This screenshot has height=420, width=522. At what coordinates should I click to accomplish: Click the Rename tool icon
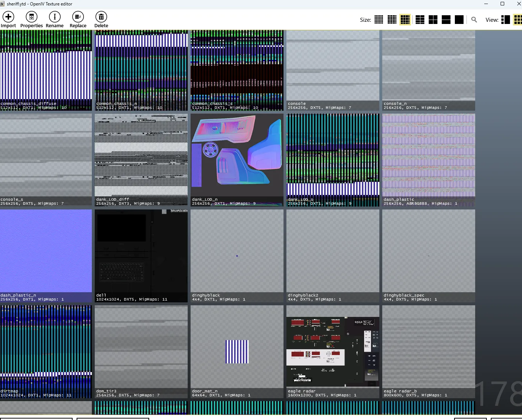click(55, 17)
